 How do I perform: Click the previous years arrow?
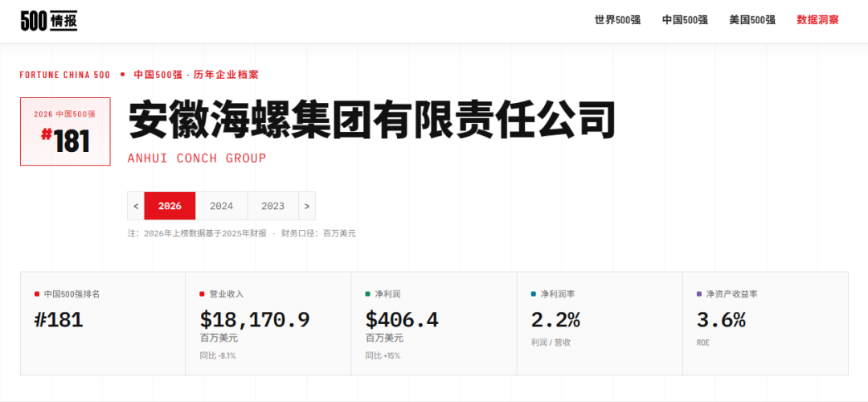(x=136, y=206)
